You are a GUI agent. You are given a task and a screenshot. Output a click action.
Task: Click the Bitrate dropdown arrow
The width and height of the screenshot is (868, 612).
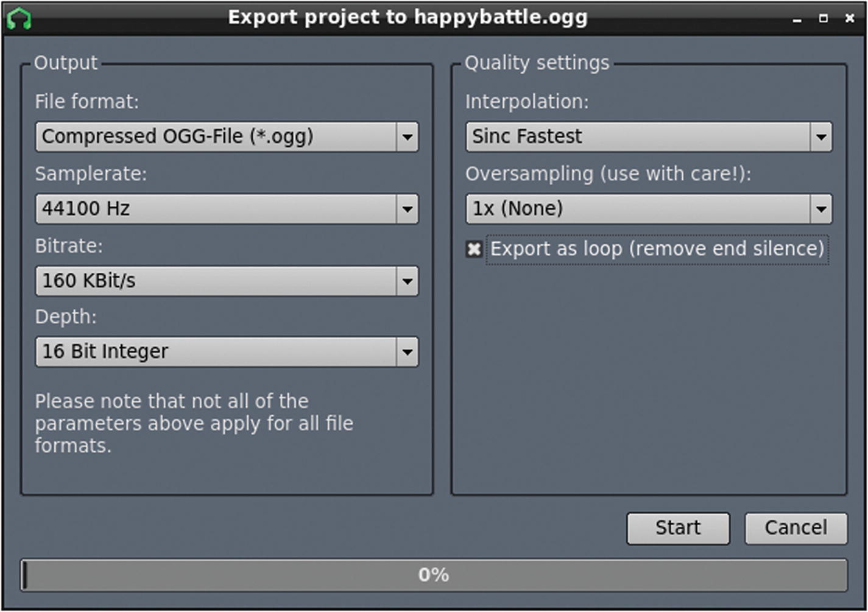tap(407, 281)
